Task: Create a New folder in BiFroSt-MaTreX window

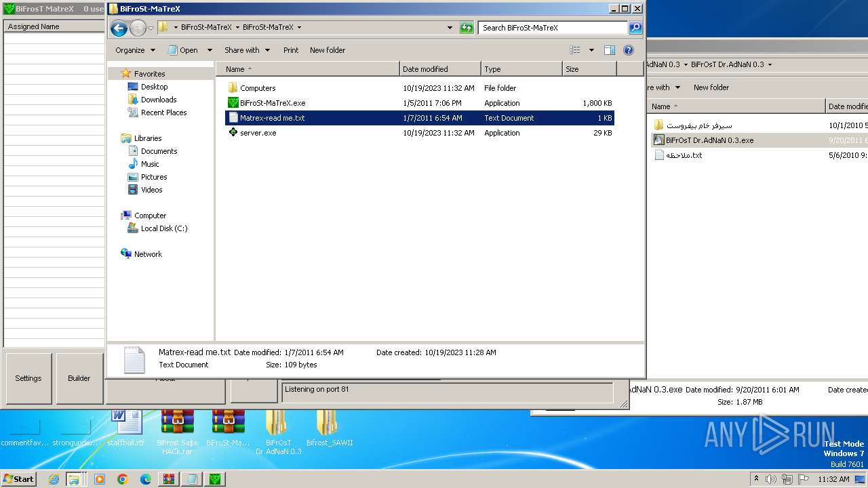Action: tap(328, 50)
